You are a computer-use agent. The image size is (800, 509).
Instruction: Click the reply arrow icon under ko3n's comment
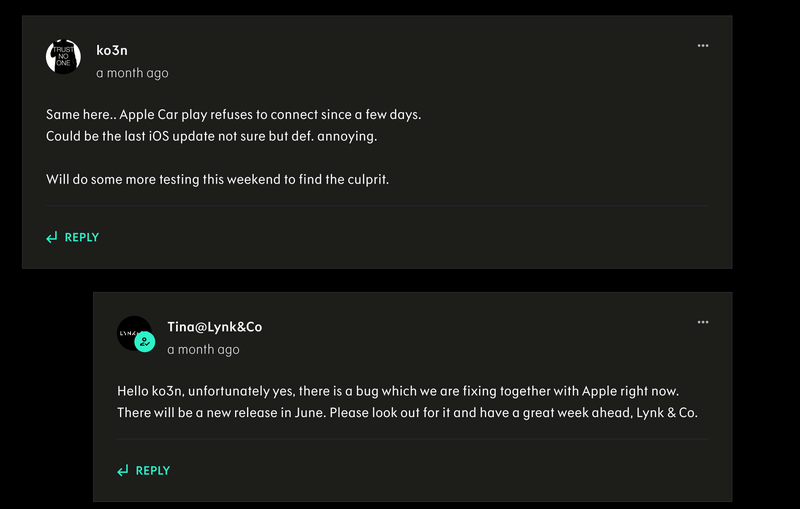click(52, 238)
